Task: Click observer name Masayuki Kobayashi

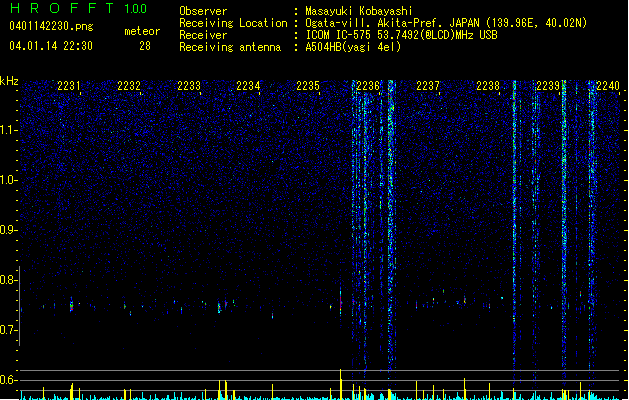Action: 359,11
